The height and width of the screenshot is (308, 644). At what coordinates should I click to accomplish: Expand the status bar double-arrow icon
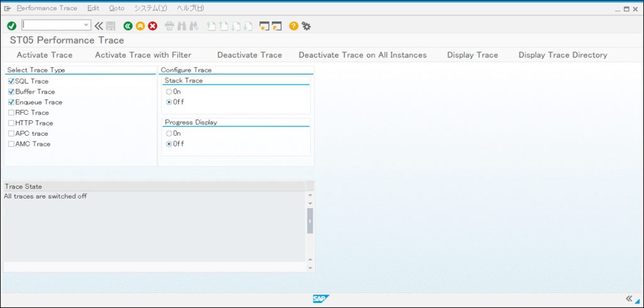[x=629, y=298]
